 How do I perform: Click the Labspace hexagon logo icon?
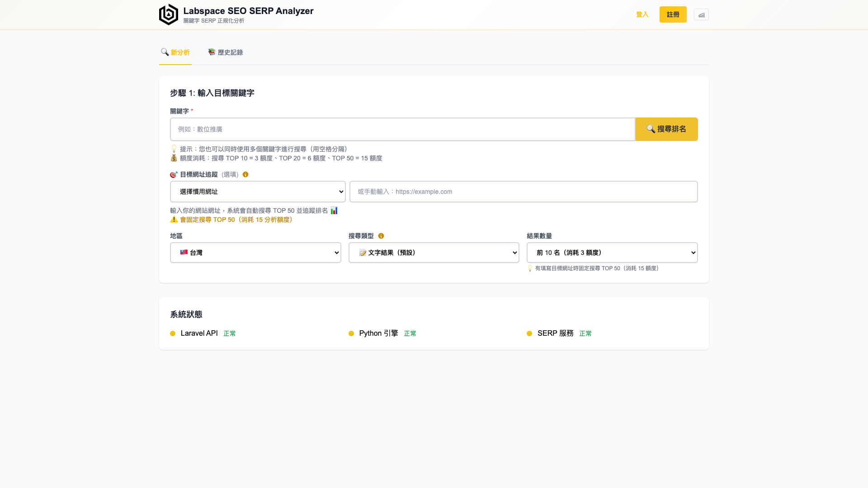(x=168, y=14)
